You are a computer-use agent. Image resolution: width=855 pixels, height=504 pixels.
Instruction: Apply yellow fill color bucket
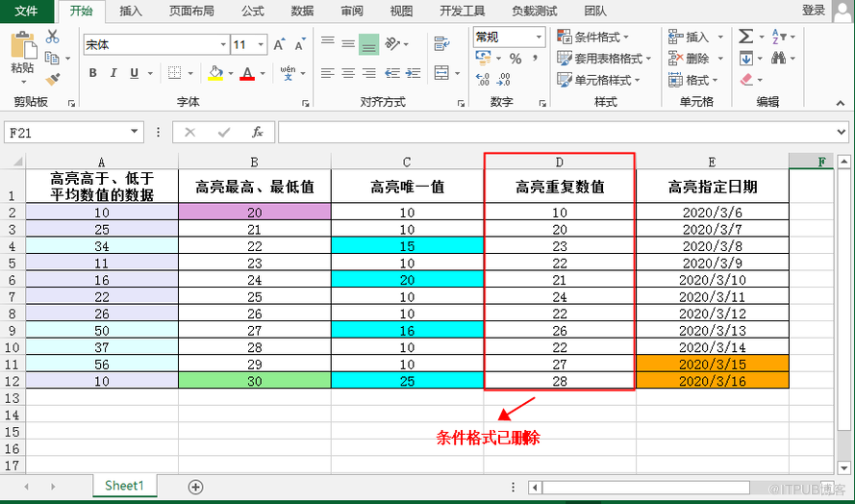(x=216, y=72)
